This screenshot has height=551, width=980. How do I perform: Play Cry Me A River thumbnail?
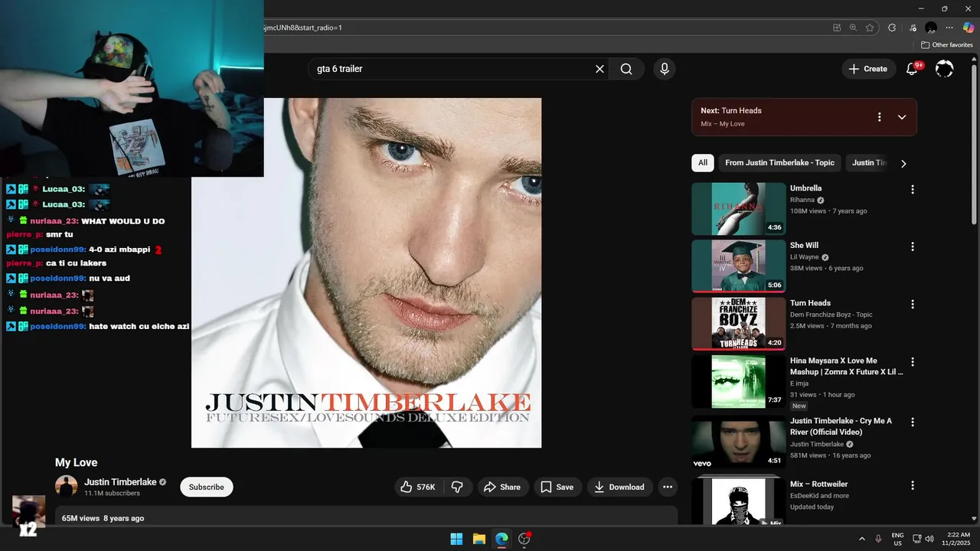[x=739, y=442]
